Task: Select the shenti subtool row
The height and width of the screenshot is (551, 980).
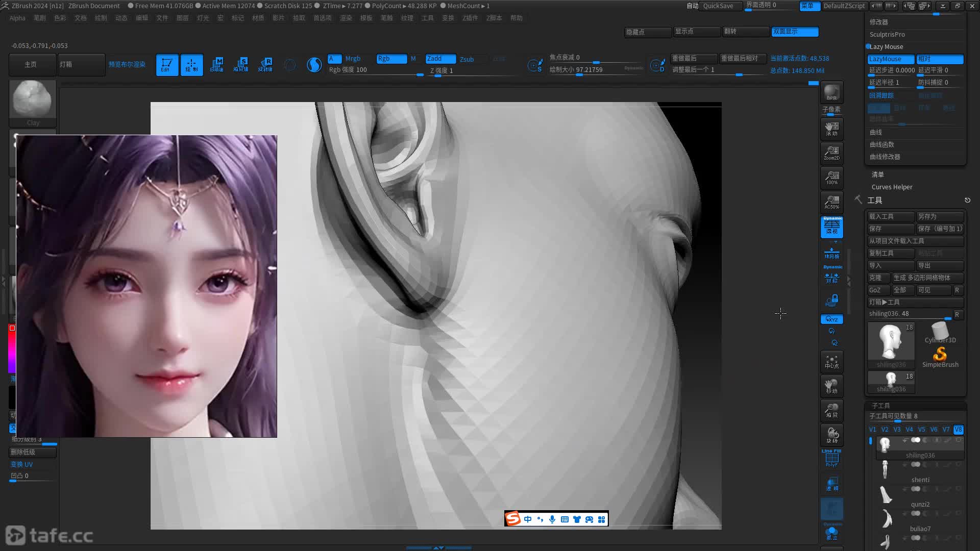Action: point(920,471)
